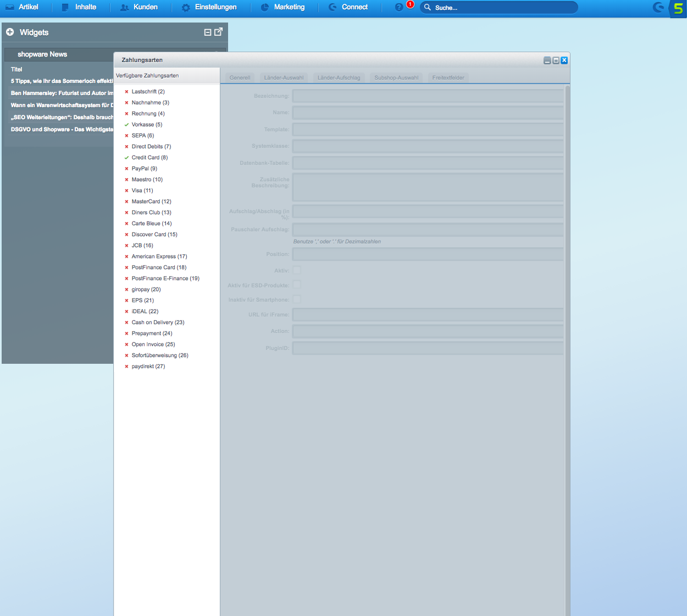This screenshot has height=616, width=687.
Task: Toggle the Aktiv checkbox
Action: point(297,270)
